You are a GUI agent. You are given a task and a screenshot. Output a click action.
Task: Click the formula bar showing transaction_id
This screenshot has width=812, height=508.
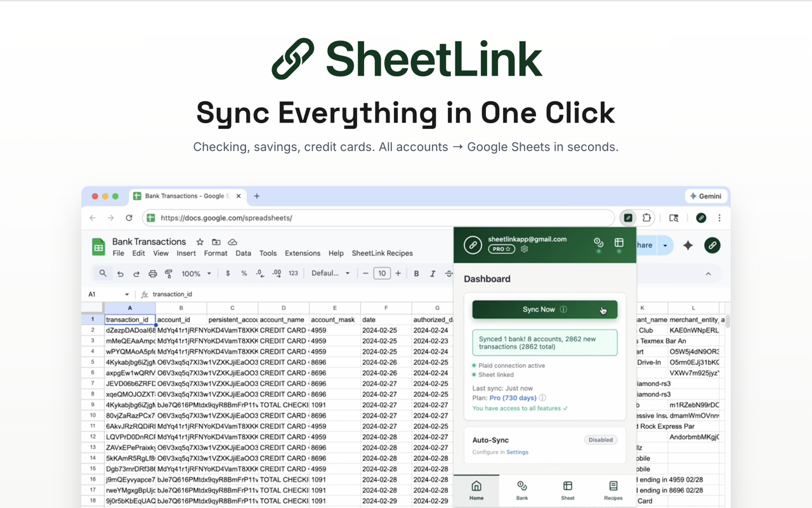coord(173,295)
